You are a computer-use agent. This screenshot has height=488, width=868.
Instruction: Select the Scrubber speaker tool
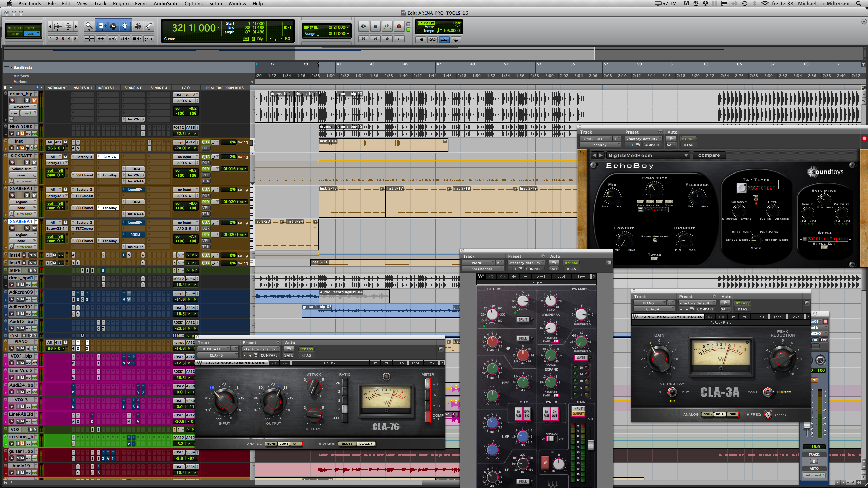pos(137,26)
